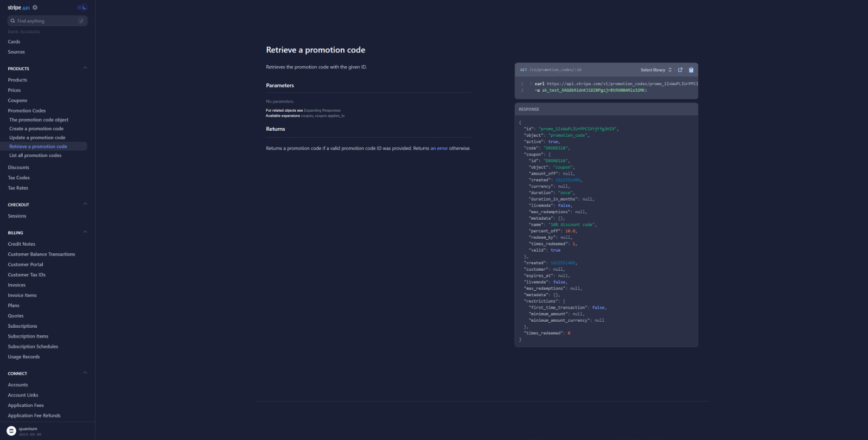Click the search magnifier icon

point(12,21)
